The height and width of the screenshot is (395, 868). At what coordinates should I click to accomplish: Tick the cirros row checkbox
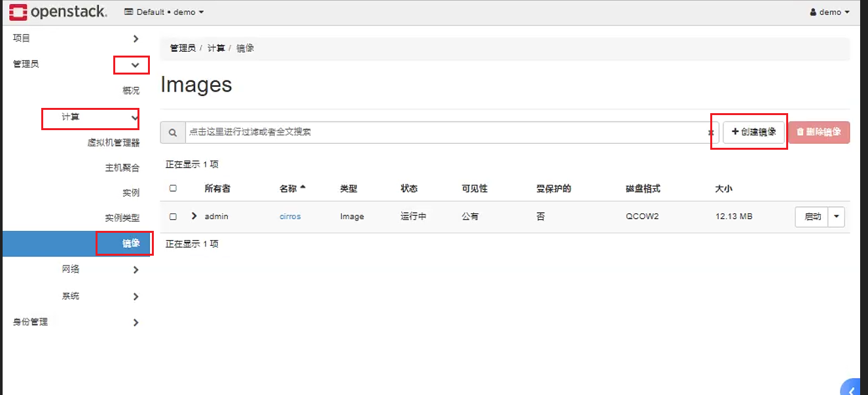[x=173, y=216]
